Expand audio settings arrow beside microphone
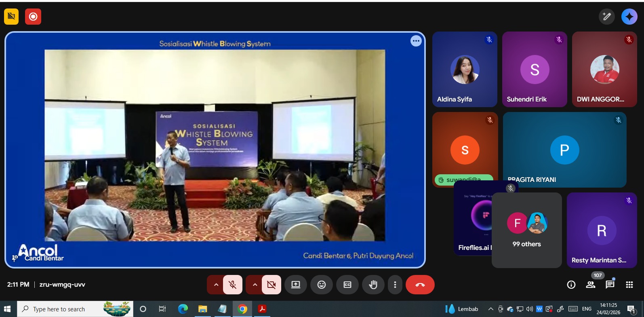644x317 pixels. [x=216, y=285]
